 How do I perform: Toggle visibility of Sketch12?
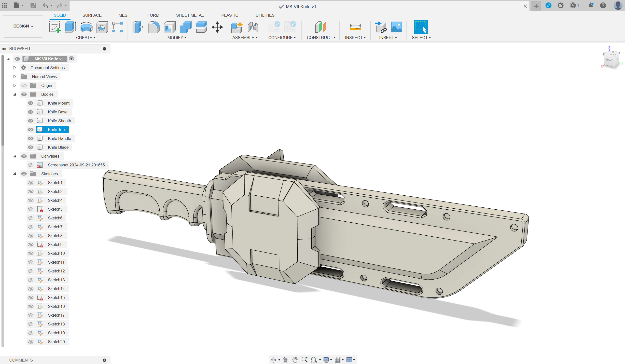click(x=30, y=271)
